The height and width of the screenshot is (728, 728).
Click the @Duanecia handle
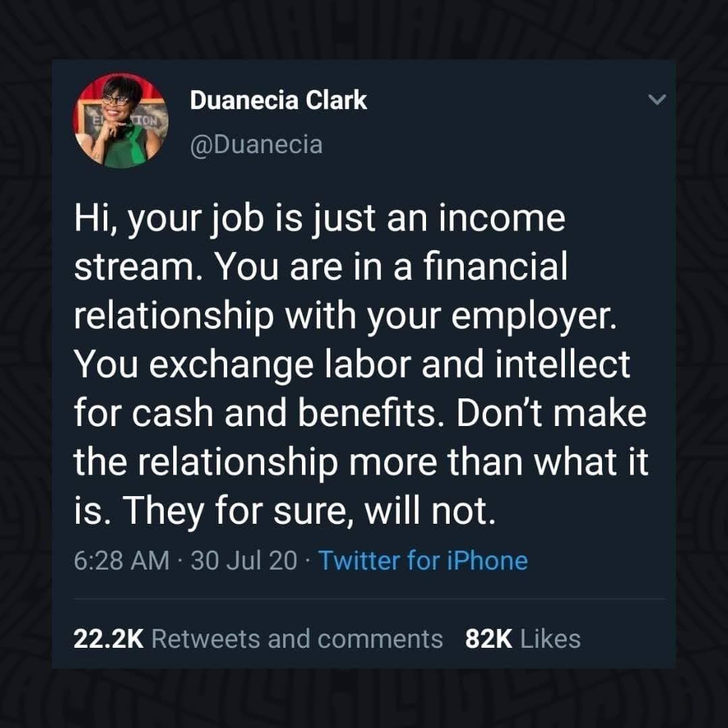(255, 144)
